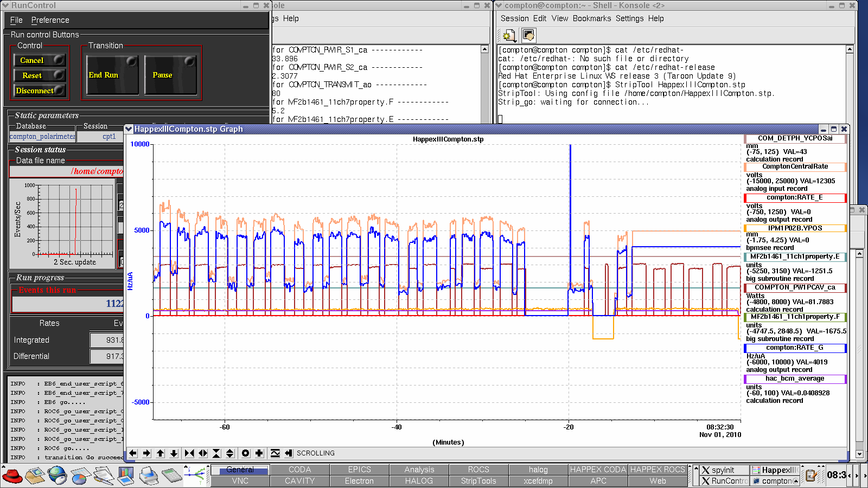Image resolution: width=868 pixels, height=488 pixels.
Task: Click the Reset button in RunControl
Action: (x=40, y=75)
